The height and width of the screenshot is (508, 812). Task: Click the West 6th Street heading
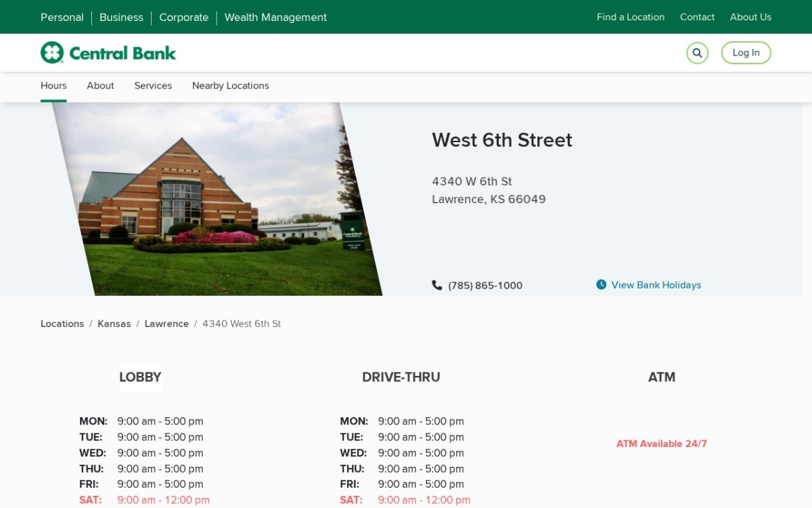[502, 140]
